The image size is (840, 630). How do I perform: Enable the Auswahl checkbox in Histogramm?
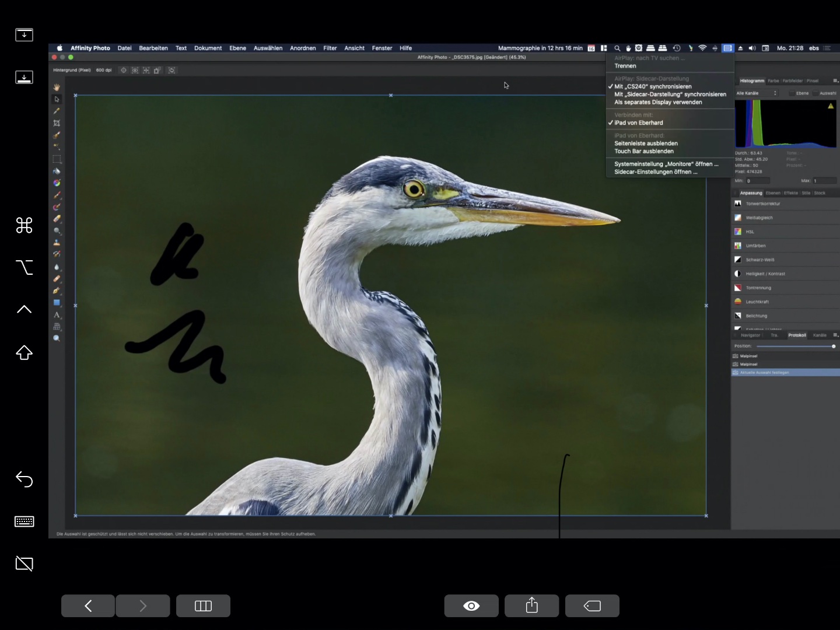tap(815, 93)
